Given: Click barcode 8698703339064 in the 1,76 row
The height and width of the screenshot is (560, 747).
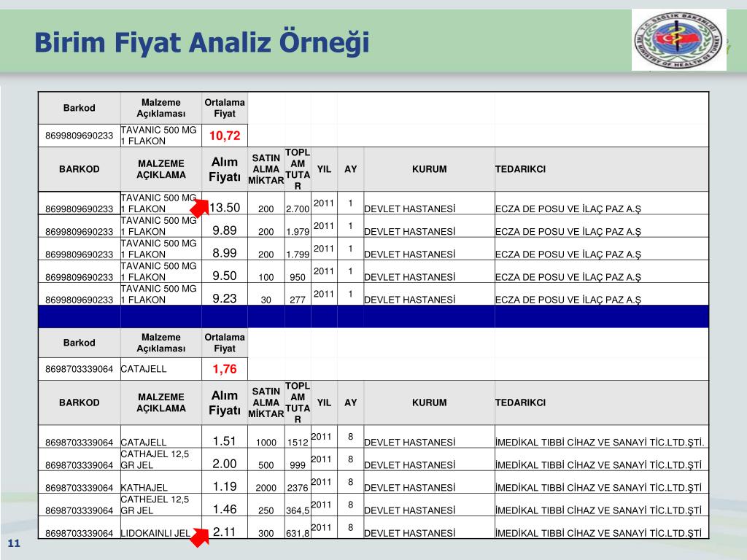Looking at the screenshot, I should [x=80, y=369].
